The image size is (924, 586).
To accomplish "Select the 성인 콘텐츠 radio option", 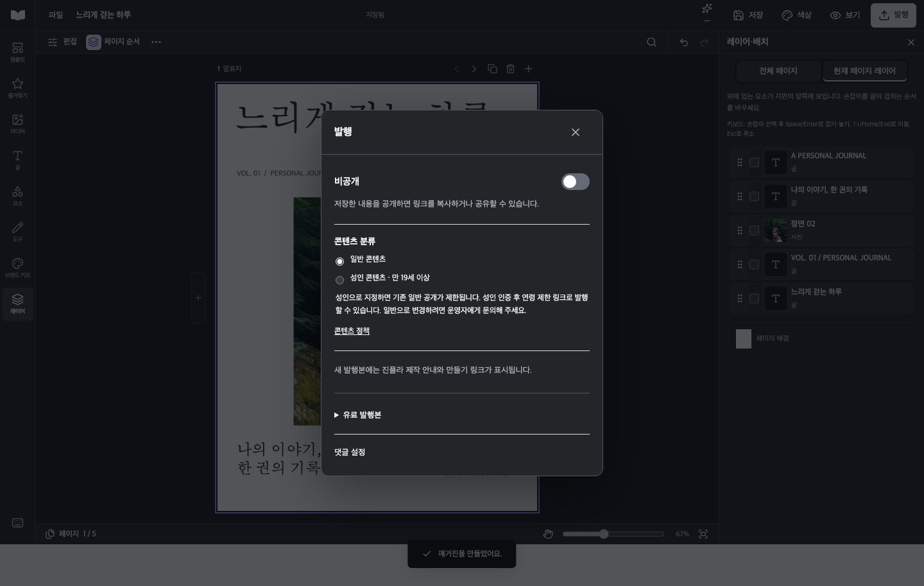I will [x=339, y=280].
